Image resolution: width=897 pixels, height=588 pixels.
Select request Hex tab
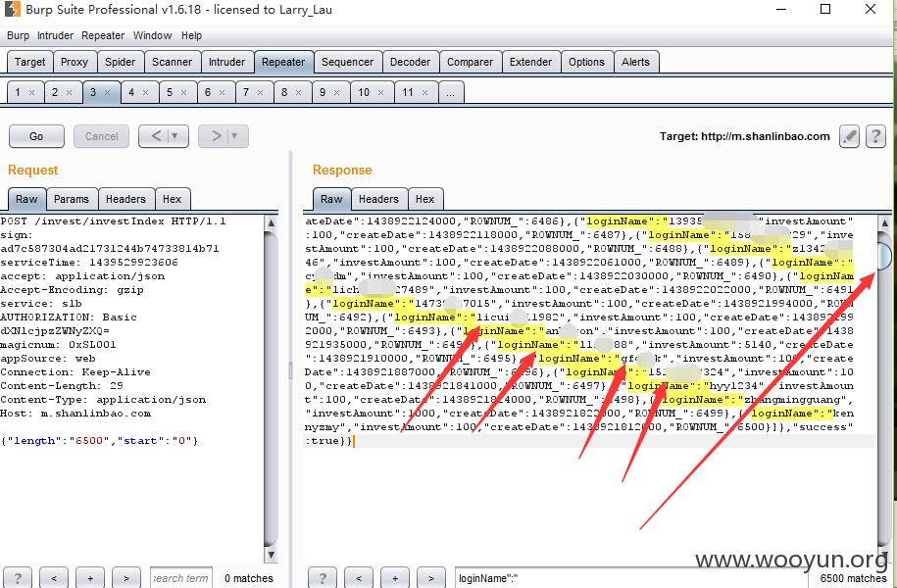click(173, 199)
